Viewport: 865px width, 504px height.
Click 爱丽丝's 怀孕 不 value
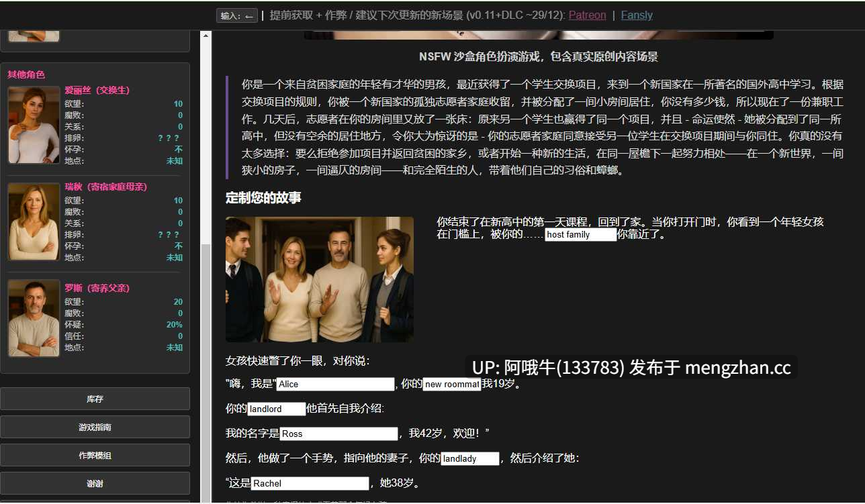click(x=179, y=150)
